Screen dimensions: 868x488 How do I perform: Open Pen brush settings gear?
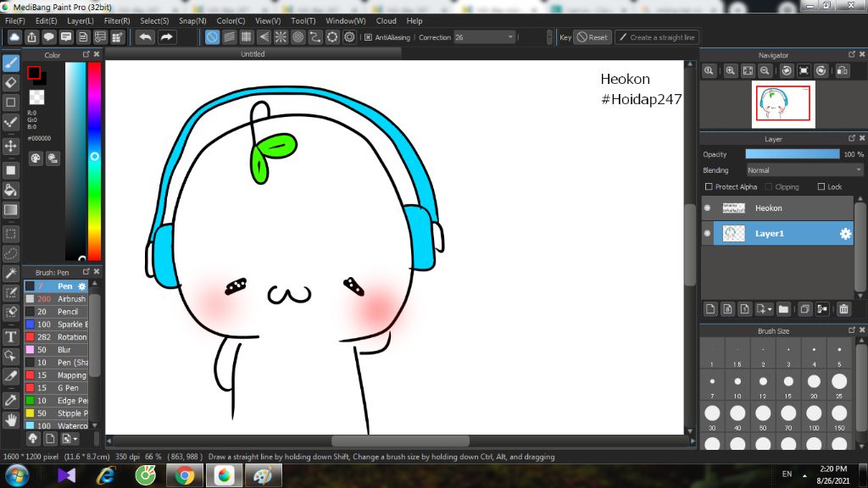[82, 286]
